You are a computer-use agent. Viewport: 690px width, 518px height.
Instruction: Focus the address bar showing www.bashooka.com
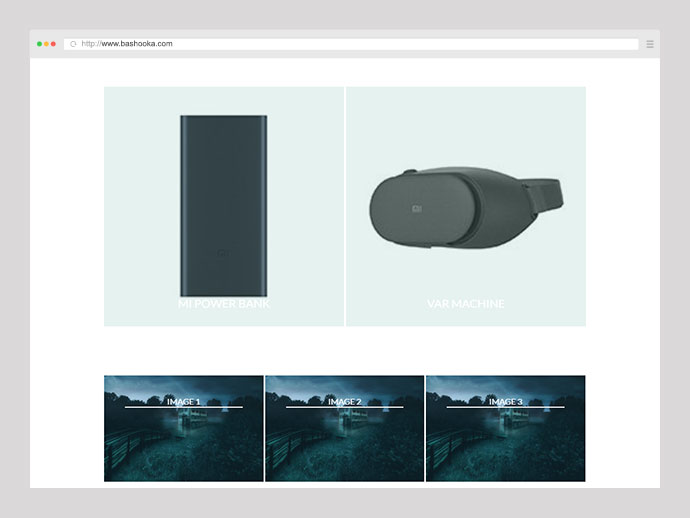click(x=351, y=44)
